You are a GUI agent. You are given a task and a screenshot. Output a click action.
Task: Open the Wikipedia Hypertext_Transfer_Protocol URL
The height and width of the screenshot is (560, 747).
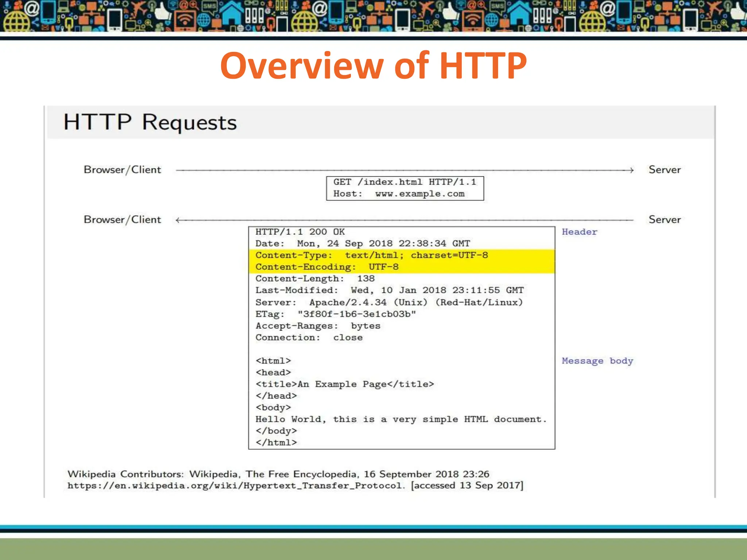tap(235, 486)
